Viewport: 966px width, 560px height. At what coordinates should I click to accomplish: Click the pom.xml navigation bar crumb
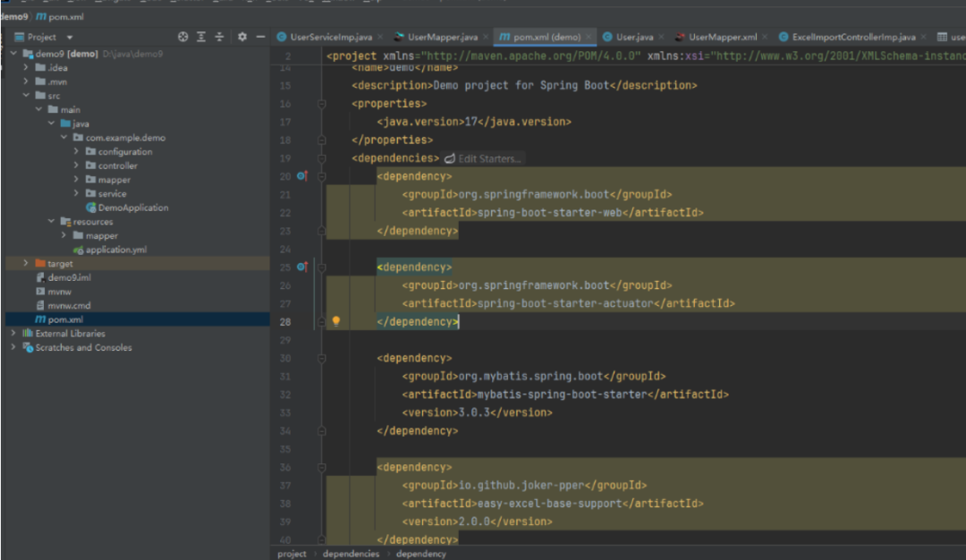(61, 17)
